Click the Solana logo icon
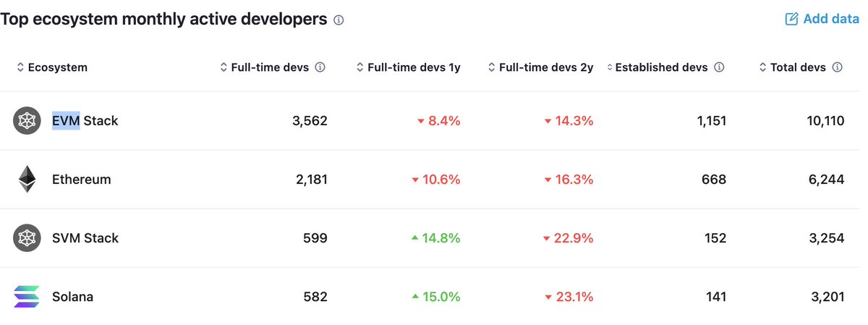This screenshot has height=325, width=868. [27, 297]
